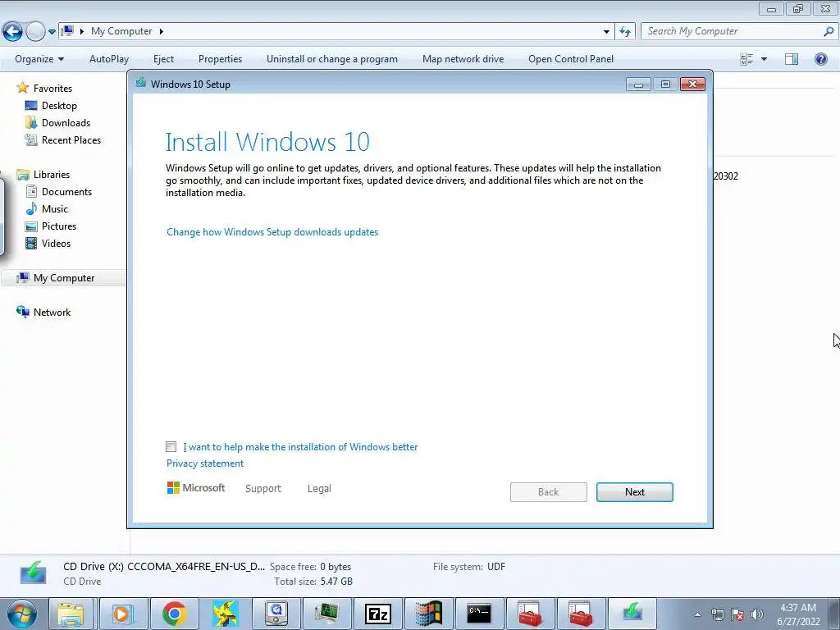
Task: Open the view options dropdown arrow
Action: coord(764,59)
